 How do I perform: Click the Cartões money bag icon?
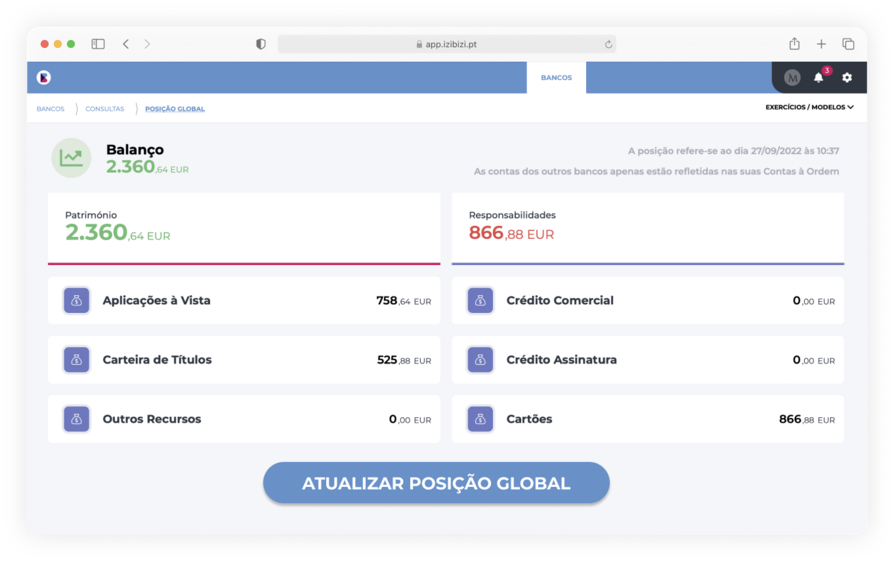click(x=480, y=419)
